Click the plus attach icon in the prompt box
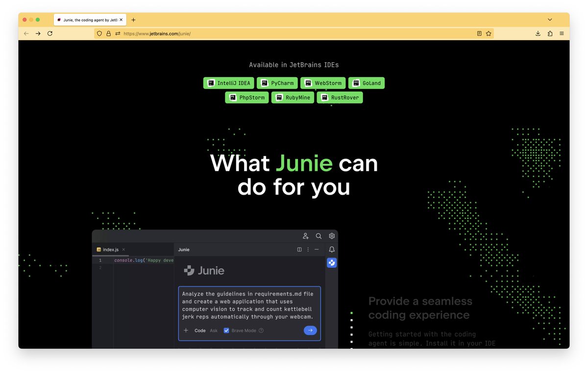 tap(186, 330)
